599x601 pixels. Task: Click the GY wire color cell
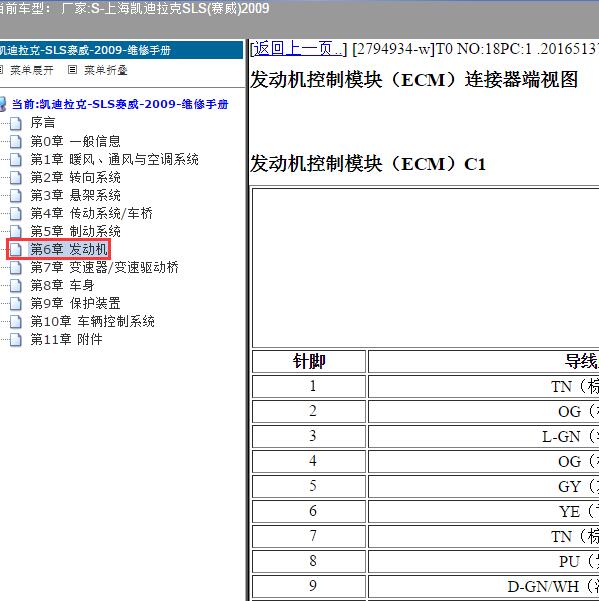(x=483, y=486)
